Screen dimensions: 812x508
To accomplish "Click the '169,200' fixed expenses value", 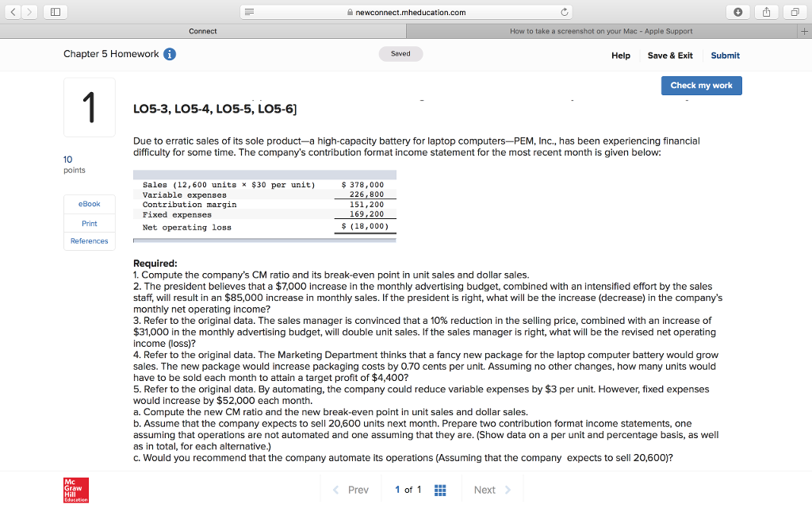I will pos(366,214).
